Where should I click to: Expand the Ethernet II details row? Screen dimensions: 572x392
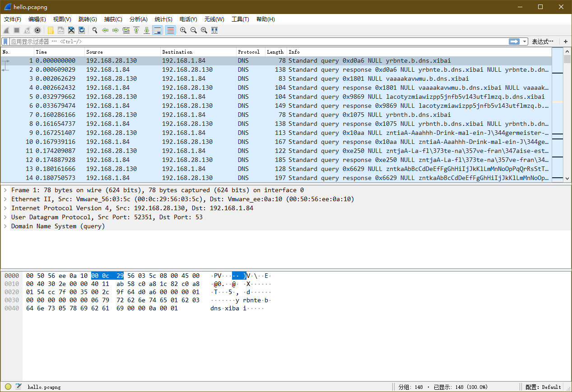5,199
